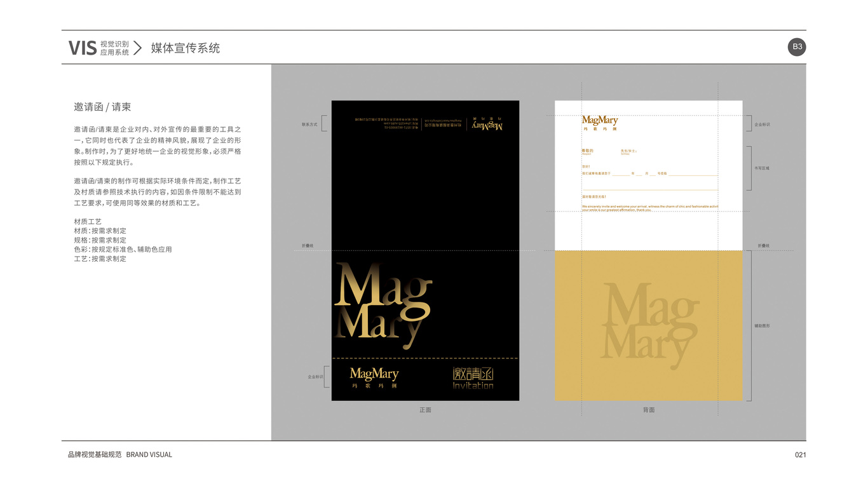Click the 尊敬的 salutation line on the white card
Screen dimensions: 868x488
click(x=610, y=151)
